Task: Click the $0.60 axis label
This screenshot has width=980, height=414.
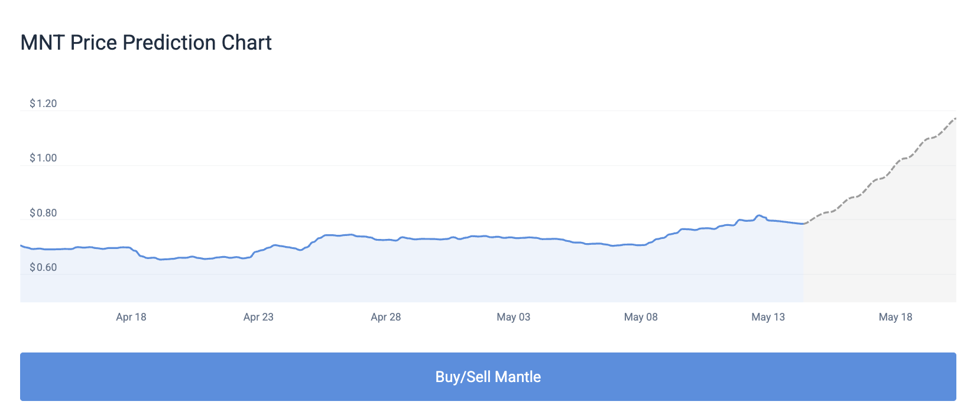Action: point(44,267)
